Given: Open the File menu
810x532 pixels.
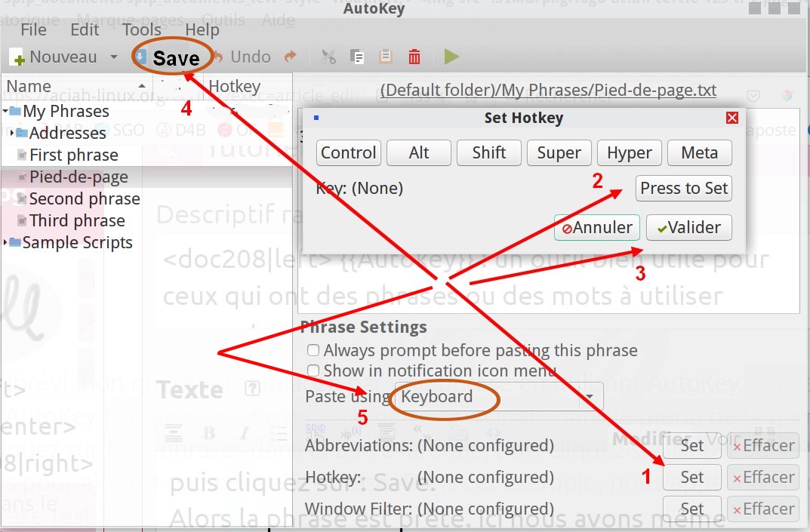Looking at the screenshot, I should (33, 29).
